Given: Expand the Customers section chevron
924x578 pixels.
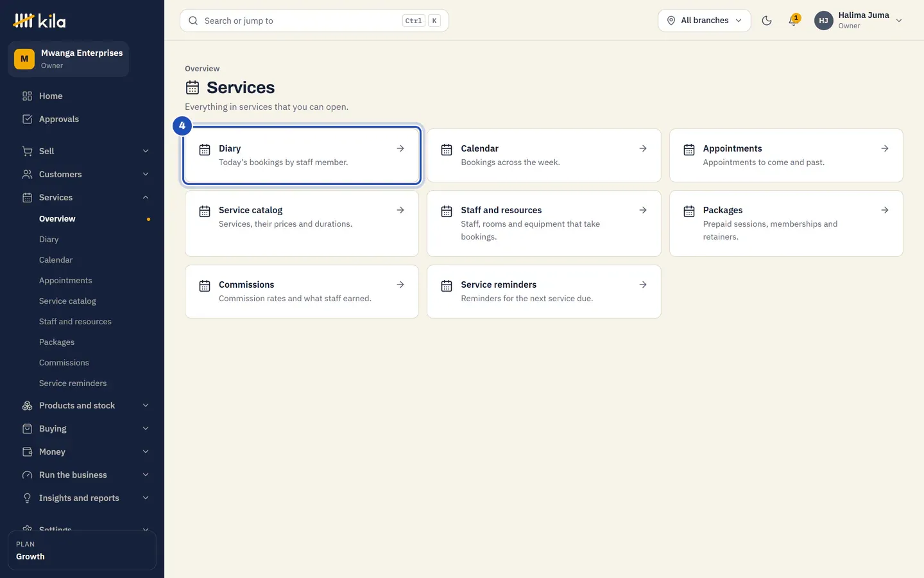Looking at the screenshot, I should pos(146,174).
